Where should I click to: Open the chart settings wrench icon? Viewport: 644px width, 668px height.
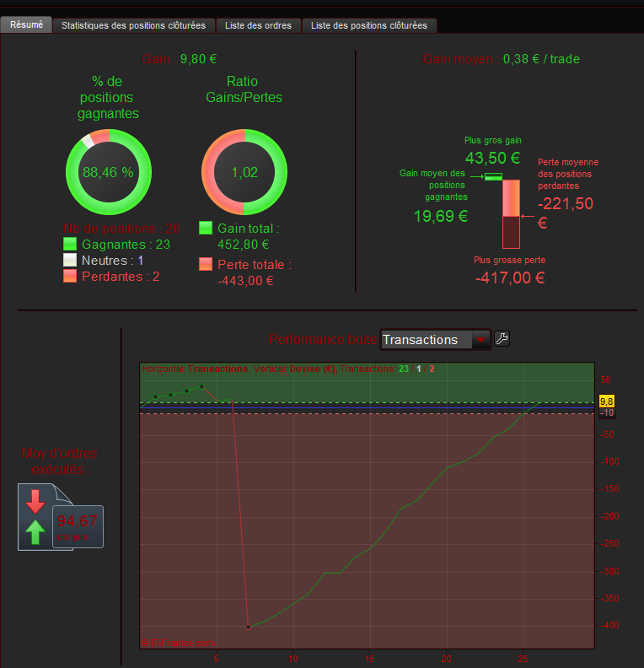[x=502, y=339]
